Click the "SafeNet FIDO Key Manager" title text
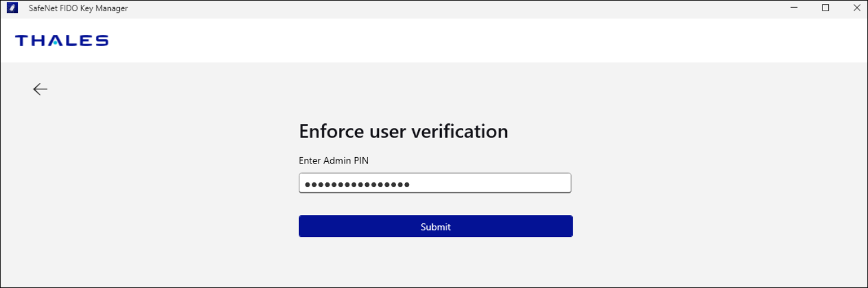 [x=78, y=8]
